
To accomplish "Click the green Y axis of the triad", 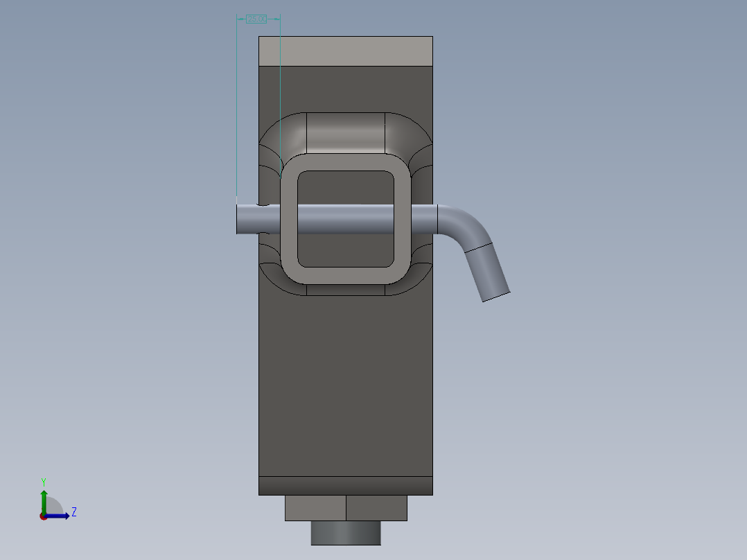I will tap(44, 502).
